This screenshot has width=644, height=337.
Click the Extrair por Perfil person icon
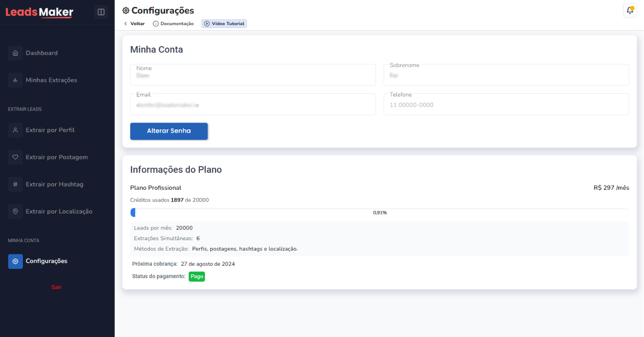click(15, 130)
